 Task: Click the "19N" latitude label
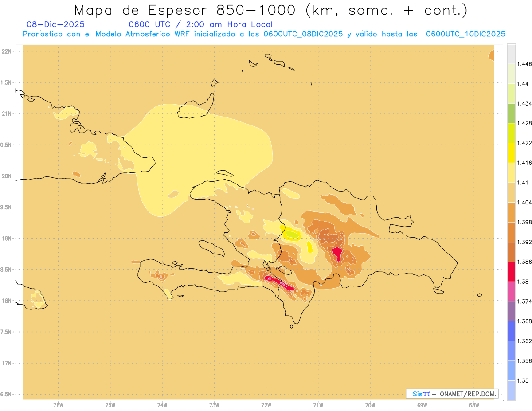click(x=7, y=239)
